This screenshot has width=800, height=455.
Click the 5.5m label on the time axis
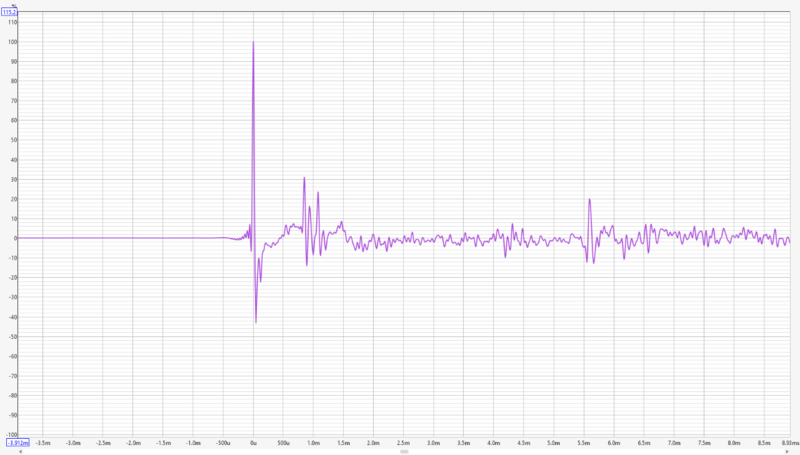click(x=584, y=443)
